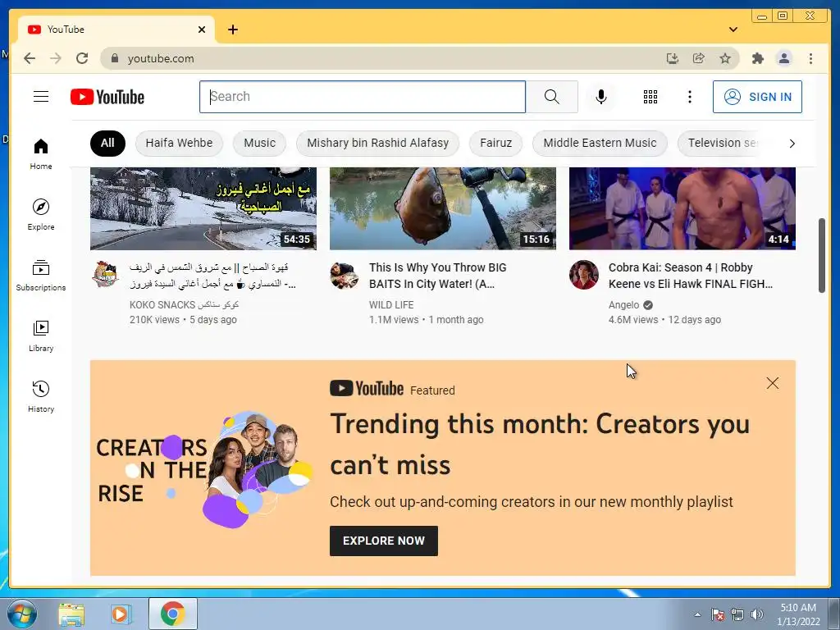Click the KOKO SNACKS channel name

pyautogui.click(x=184, y=305)
